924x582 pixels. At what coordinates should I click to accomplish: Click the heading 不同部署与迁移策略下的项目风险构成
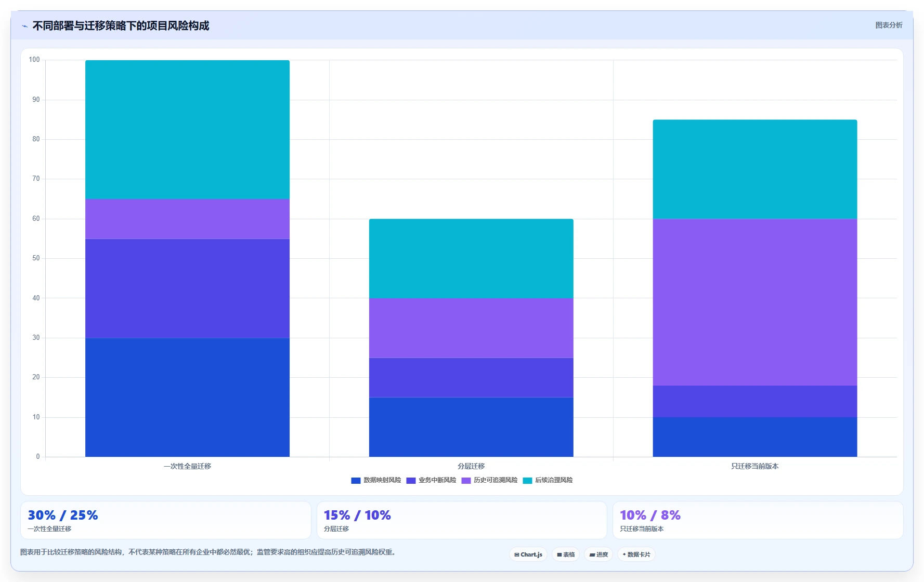tap(121, 25)
